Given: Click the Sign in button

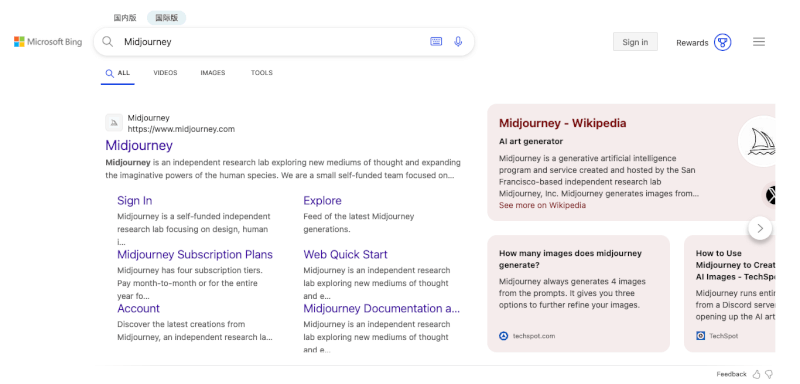Looking at the screenshot, I should click(635, 42).
